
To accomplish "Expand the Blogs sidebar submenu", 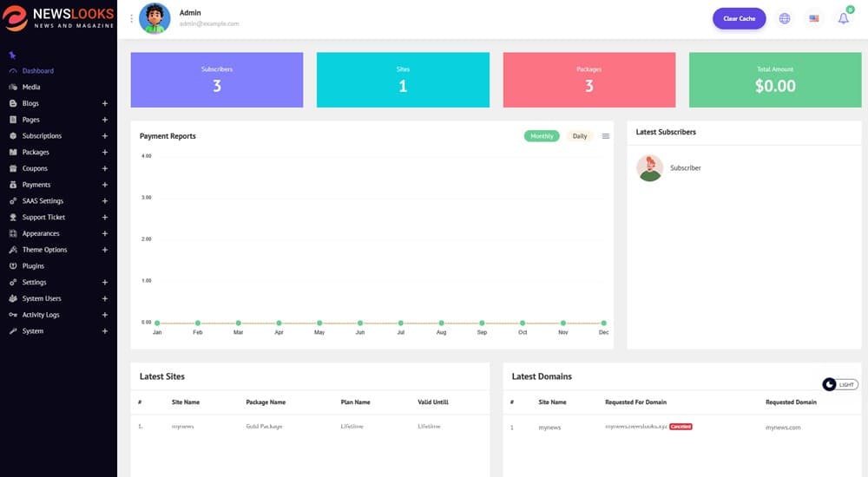I will pos(105,103).
